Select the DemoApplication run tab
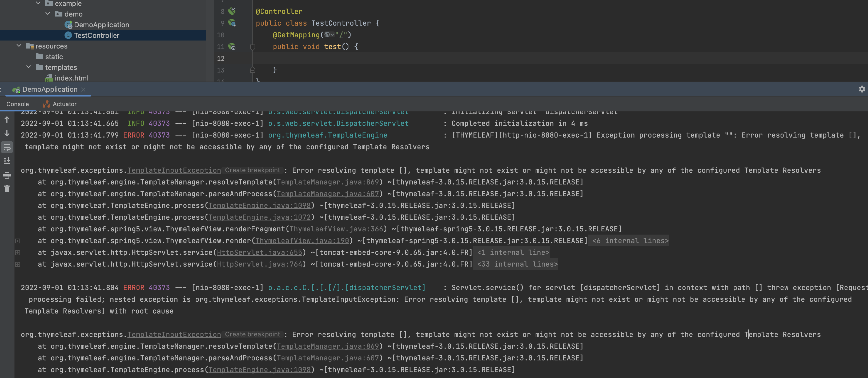This screenshot has height=378, width=868. click(50, 89)
